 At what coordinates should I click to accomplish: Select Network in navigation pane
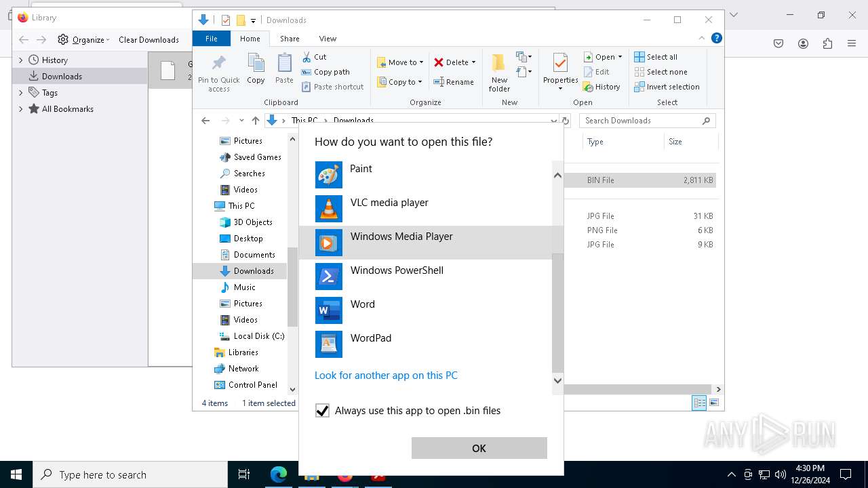point(237,369)
